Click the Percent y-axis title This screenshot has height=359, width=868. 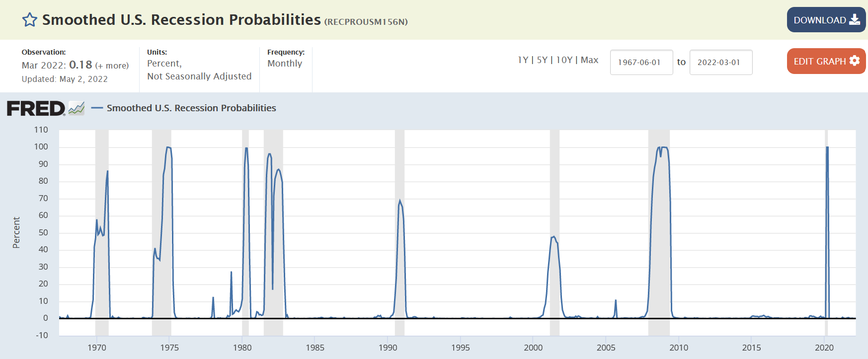coord(16,232)
